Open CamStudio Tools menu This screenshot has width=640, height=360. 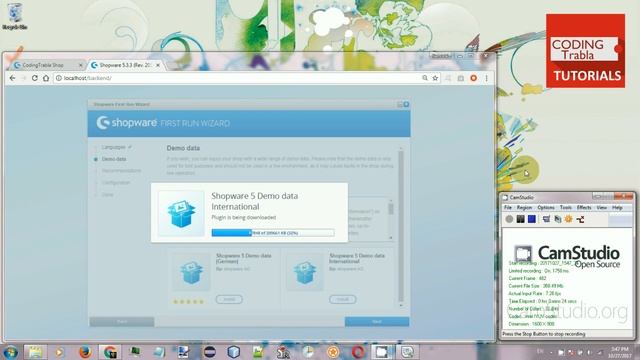click(566, 208)
